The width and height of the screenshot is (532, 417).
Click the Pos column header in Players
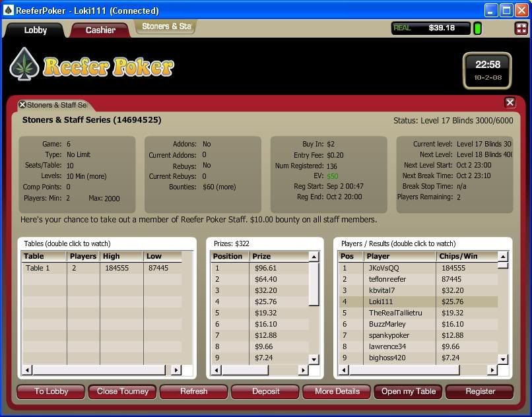[351, 257]
